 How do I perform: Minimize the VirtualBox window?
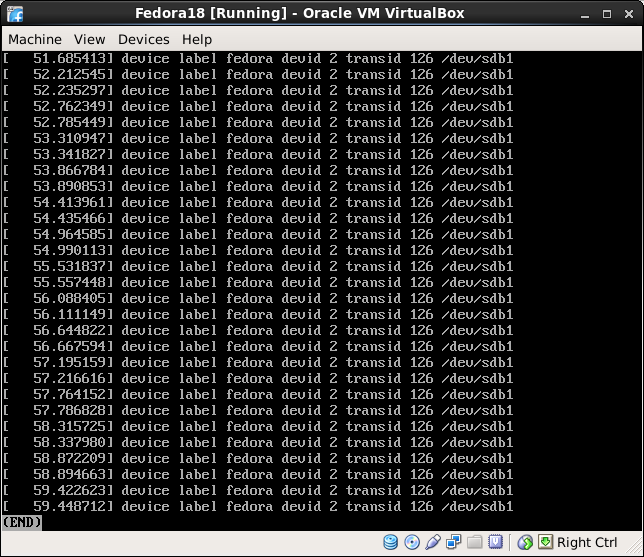click(x=585, y=13)
